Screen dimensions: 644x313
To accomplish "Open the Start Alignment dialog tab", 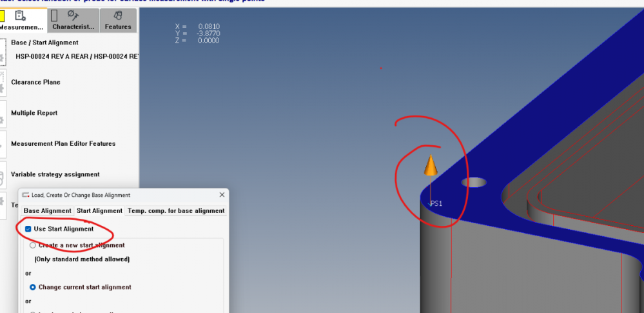I will click(x=100, y=210).
